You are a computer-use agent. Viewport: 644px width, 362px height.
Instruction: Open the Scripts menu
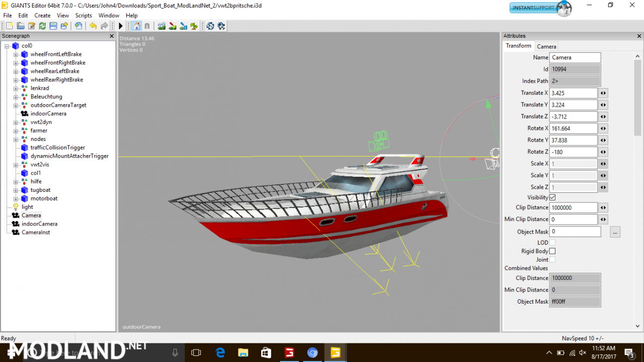point(84,15)
